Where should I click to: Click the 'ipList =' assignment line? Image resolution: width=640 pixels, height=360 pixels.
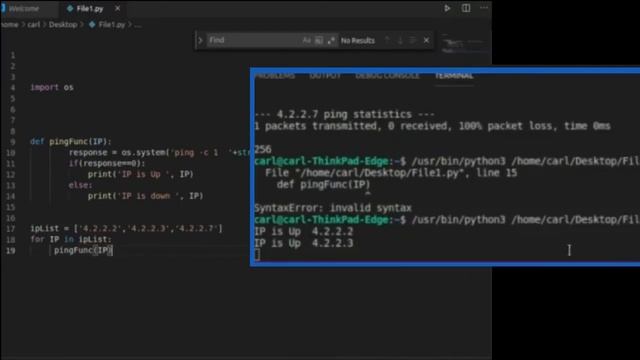point(127,229)
